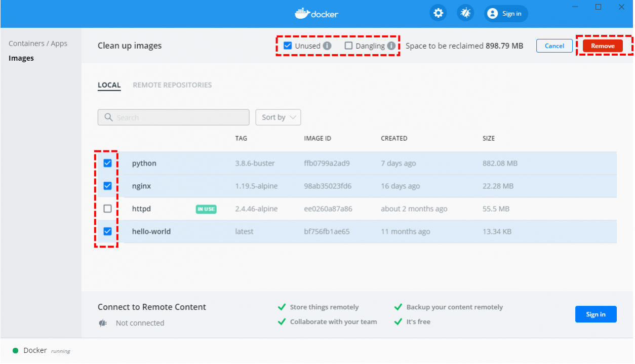Click the info icon beside Unused
Image resolution: width=635 pixels, height=364 pixels.
(327, 46)
